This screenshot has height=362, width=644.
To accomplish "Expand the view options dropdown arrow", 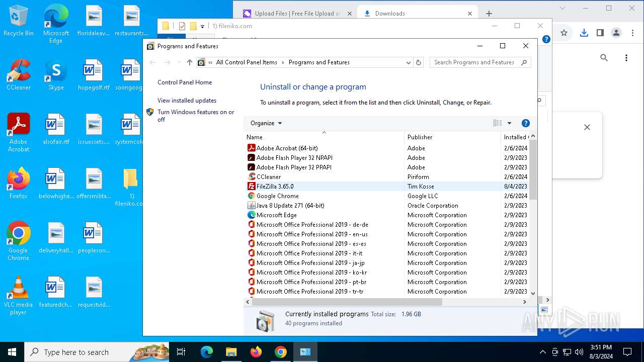I will 509,123.
